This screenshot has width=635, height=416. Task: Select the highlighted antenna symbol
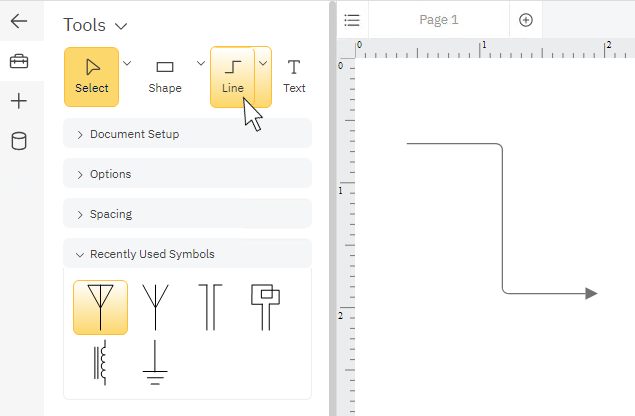tap(100, 307)
